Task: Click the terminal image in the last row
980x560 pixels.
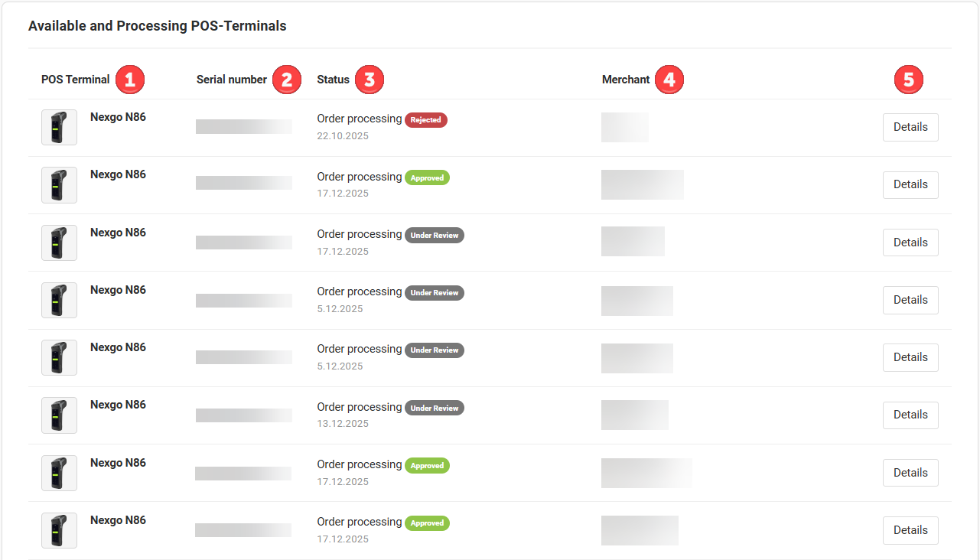Action: click(x=59, y=530)
